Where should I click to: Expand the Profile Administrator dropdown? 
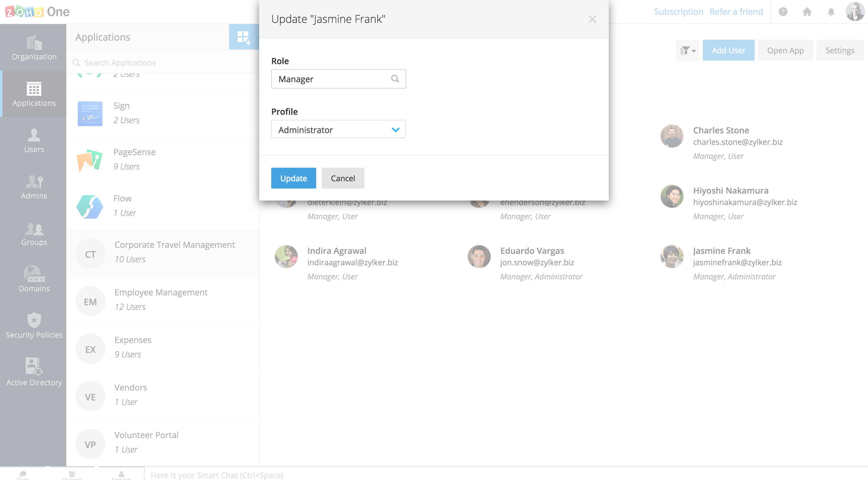338,129
